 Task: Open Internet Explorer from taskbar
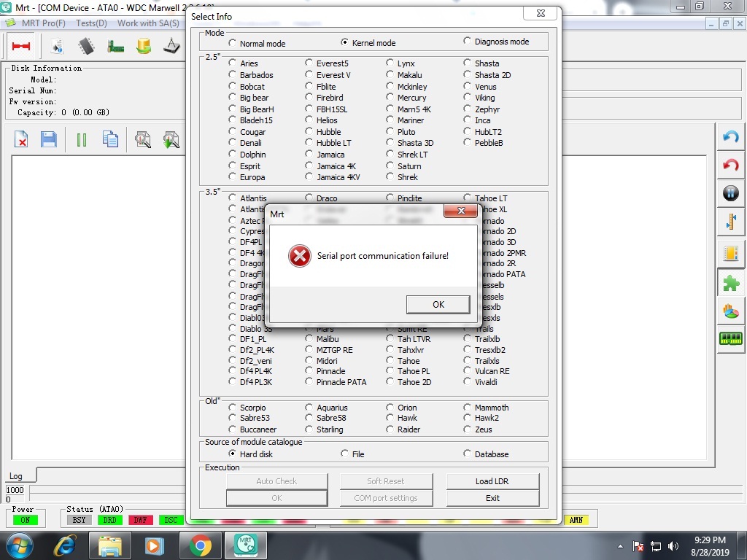tap(65, 545)
